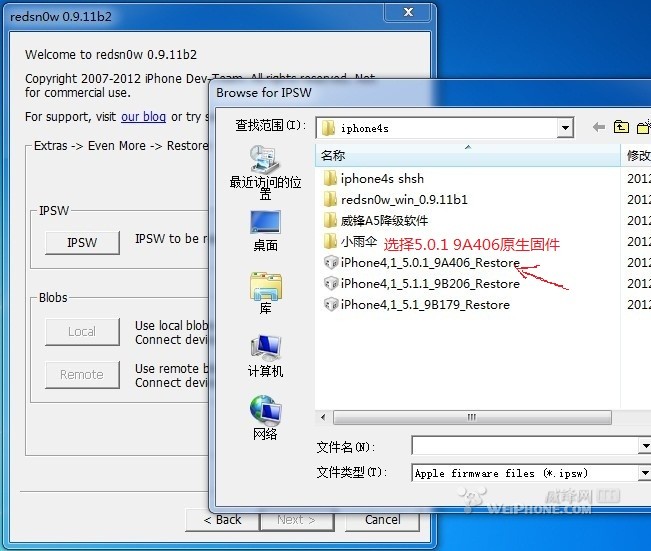
Task: Close the redsn0w window
Action: pyautogui.click(x=408, y=12)
